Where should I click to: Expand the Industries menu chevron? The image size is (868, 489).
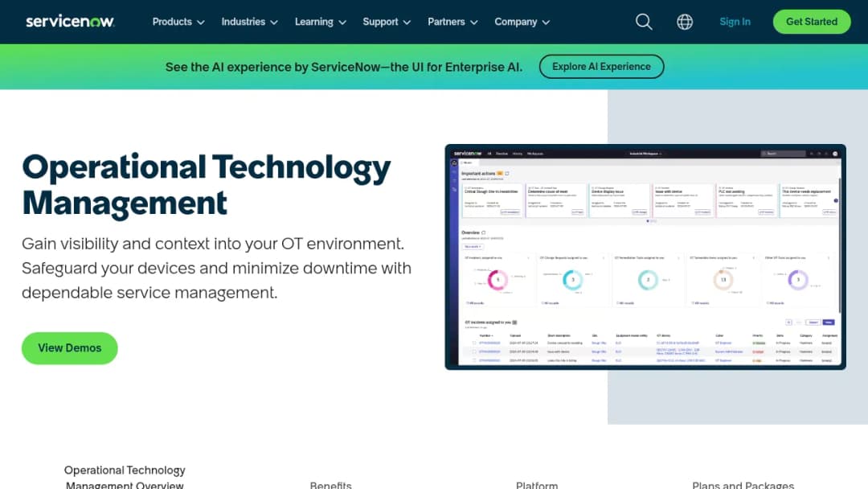coord(274,23)
